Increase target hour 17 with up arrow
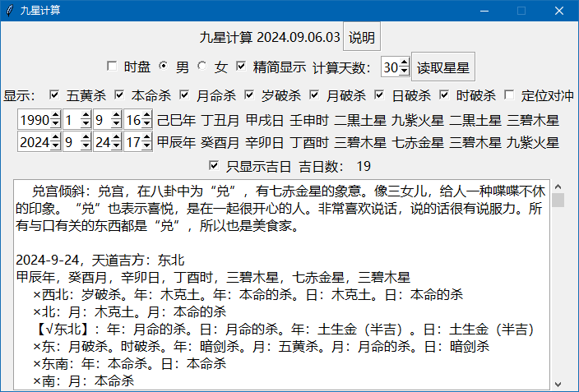The image size is (579, 392). click(x=147, y=137)
